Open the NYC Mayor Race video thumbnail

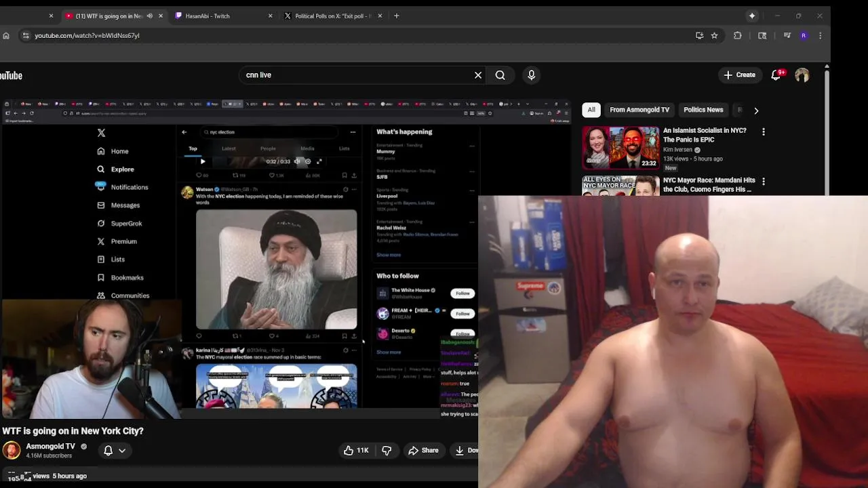(620, 186)
